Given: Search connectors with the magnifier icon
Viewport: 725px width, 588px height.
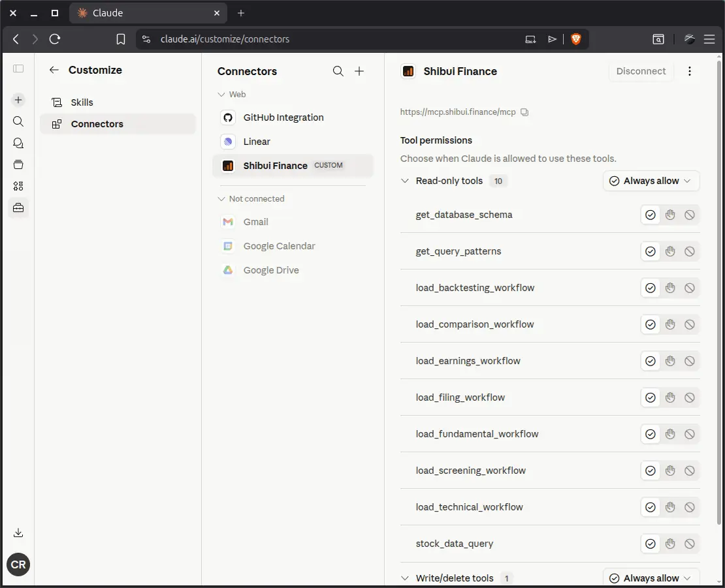Looking at the screenshot, I should [338, 71].
